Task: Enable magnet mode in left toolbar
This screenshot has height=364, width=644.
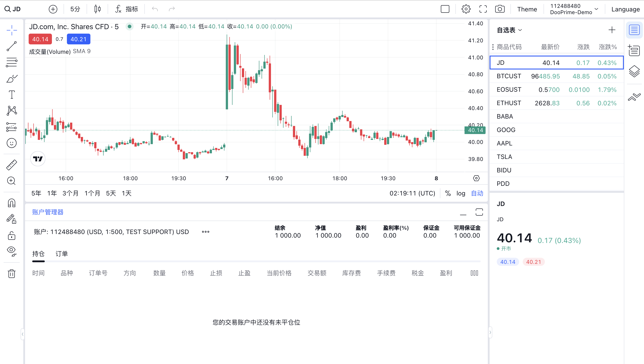Action: coord(11,203)
